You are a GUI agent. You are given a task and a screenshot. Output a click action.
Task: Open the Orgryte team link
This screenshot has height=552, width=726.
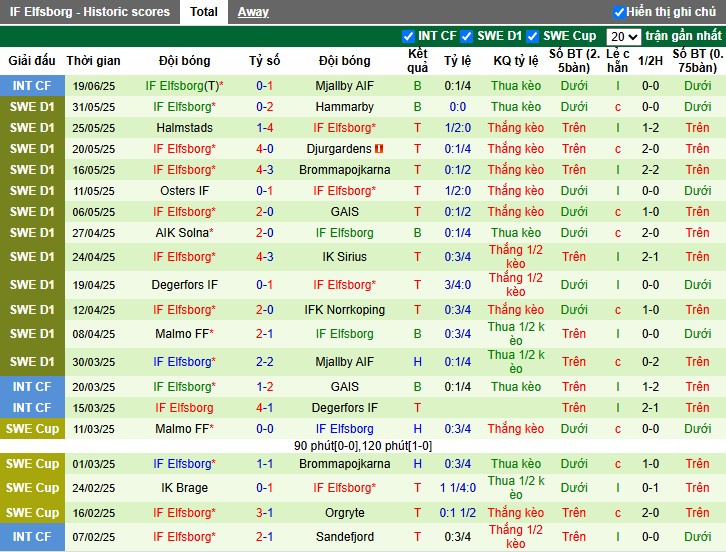coord(344,513)
